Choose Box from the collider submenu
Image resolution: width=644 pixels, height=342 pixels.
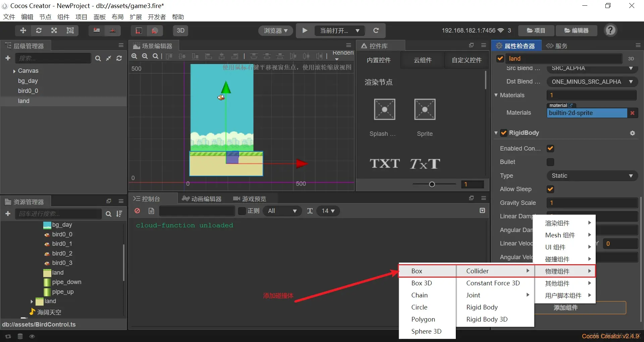(x=427, y=271)
